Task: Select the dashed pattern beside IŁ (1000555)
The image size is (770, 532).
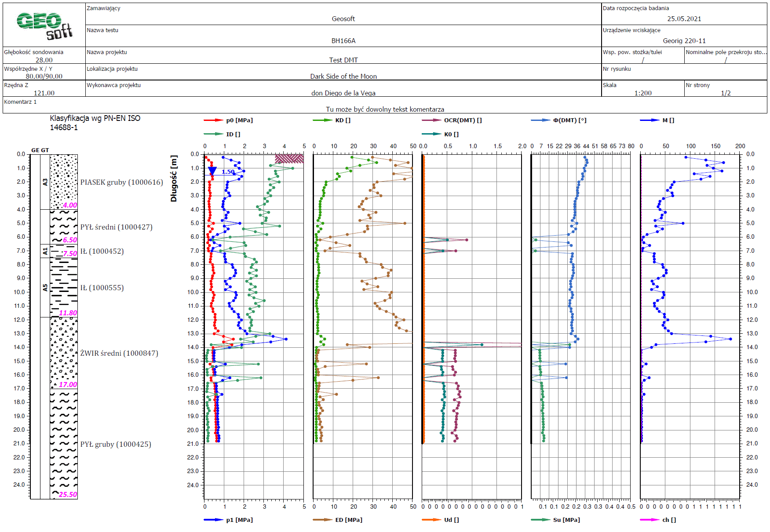Action: [x=64, y=288]
